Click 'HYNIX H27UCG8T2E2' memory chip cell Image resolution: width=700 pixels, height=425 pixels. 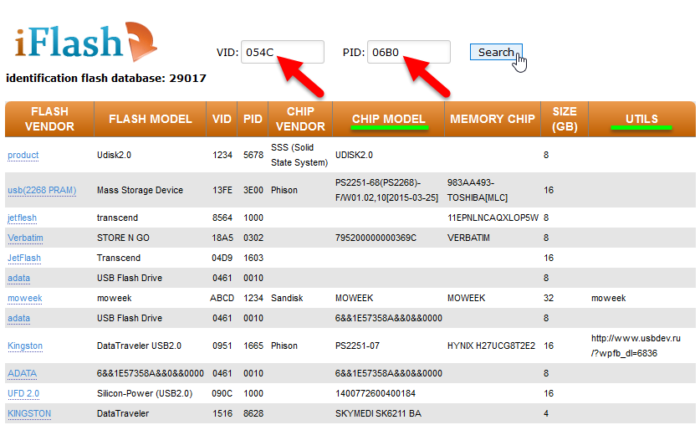point(491,346)
